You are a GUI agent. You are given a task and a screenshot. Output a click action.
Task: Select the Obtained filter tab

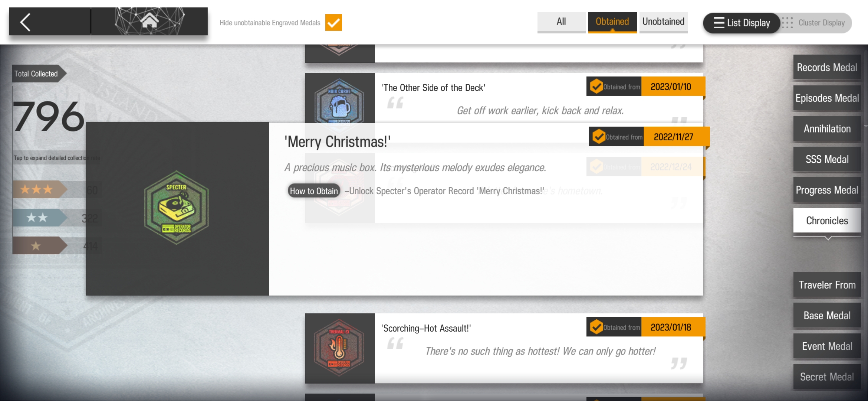click(x=612, y=22)
